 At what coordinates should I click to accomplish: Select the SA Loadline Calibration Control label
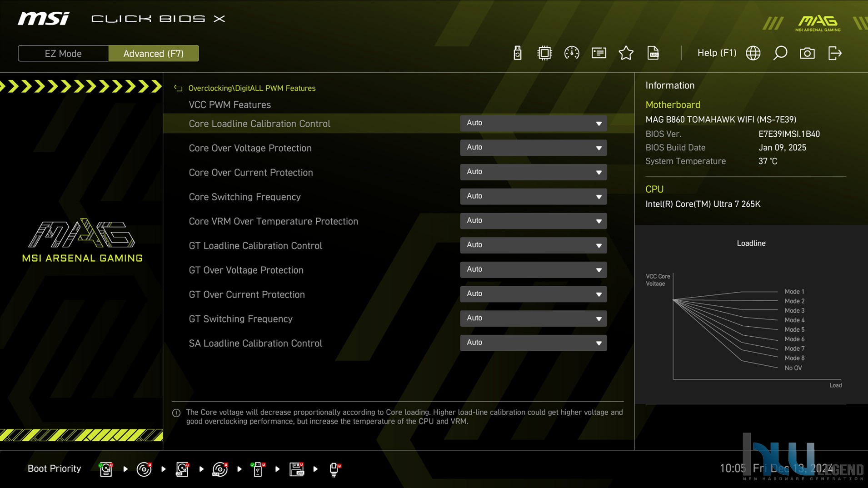255,344
